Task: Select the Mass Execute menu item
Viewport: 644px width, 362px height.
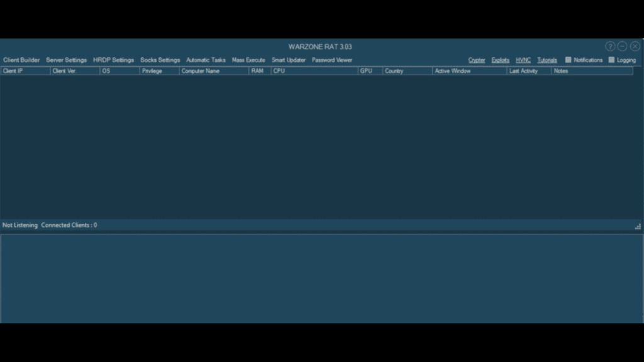Action: coord(248,60)
